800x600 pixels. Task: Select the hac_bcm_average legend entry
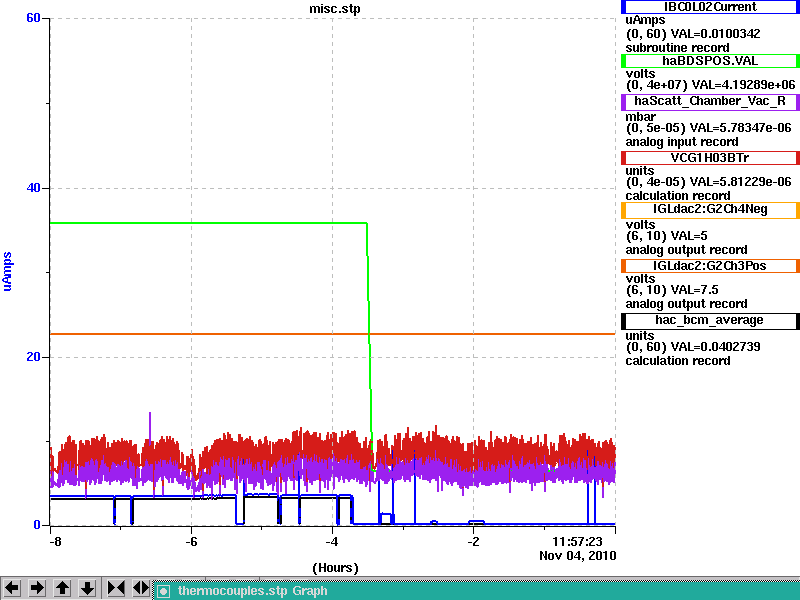pyautogui.click(x=710, y=320)
